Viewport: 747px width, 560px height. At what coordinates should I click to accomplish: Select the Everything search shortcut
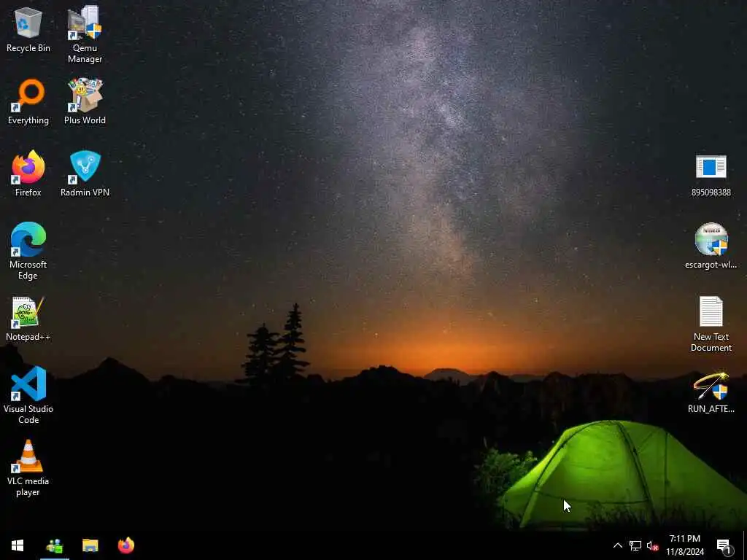pyautogui.click(x=28, y=101)
